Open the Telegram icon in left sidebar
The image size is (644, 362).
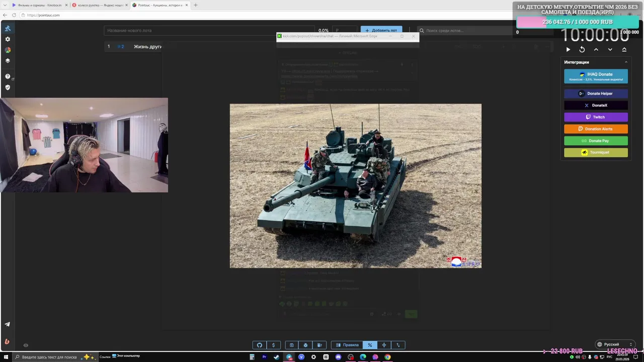tap(7, 324)
